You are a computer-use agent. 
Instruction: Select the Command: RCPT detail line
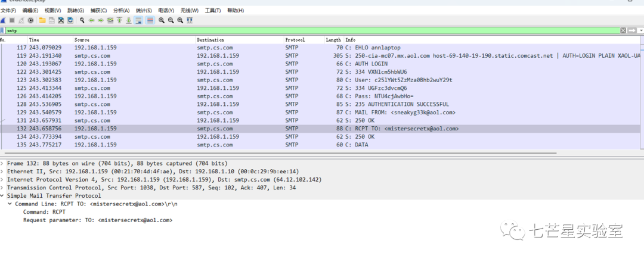coord(44,212)
